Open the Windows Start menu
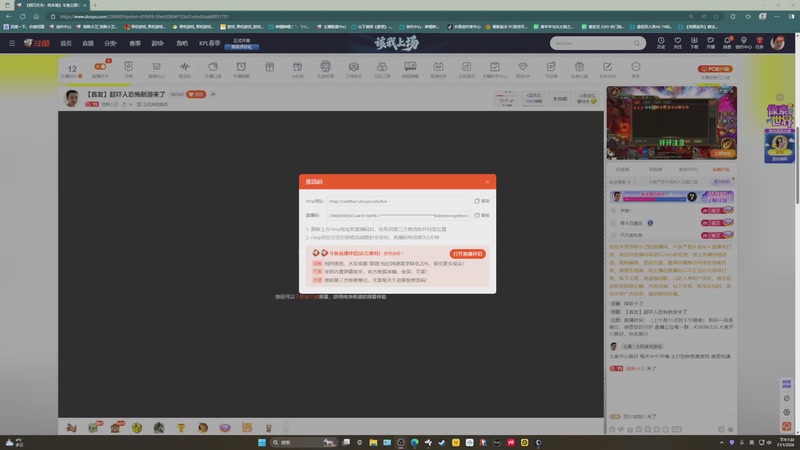The height and width of the screenshot is (450, 800). tap(262, 442)
